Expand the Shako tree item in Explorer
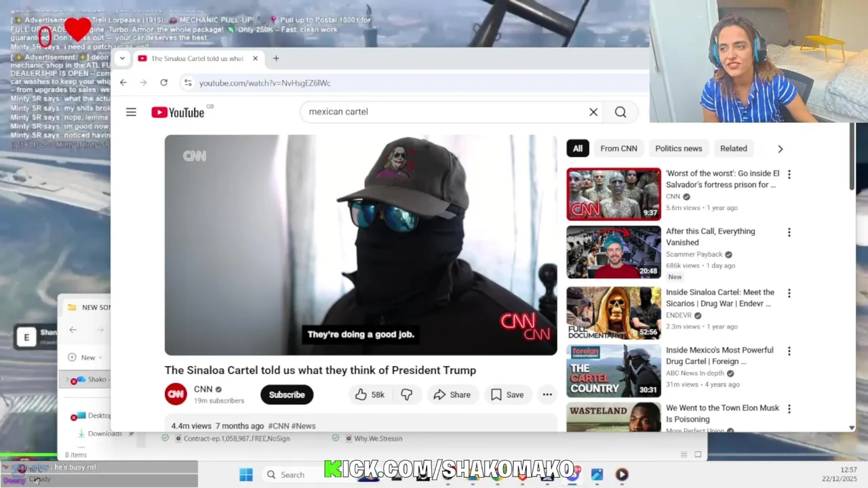This screenshot has width=868, height=488. (x=67, y=380)
